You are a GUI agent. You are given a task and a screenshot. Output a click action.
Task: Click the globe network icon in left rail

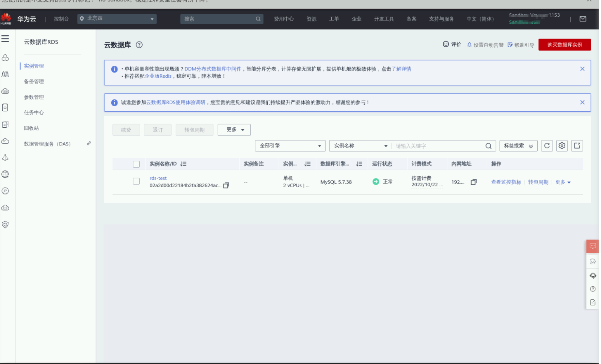(x=5, y=174)
